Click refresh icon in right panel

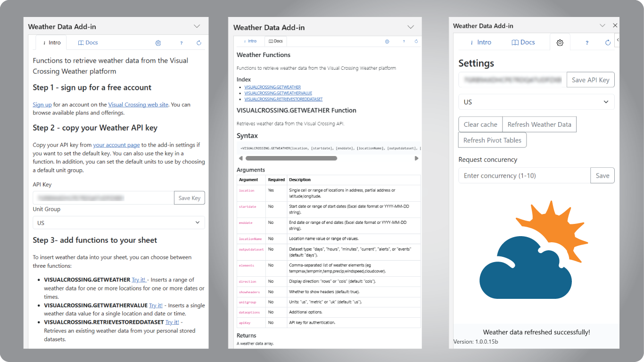(x=608, y=42)
